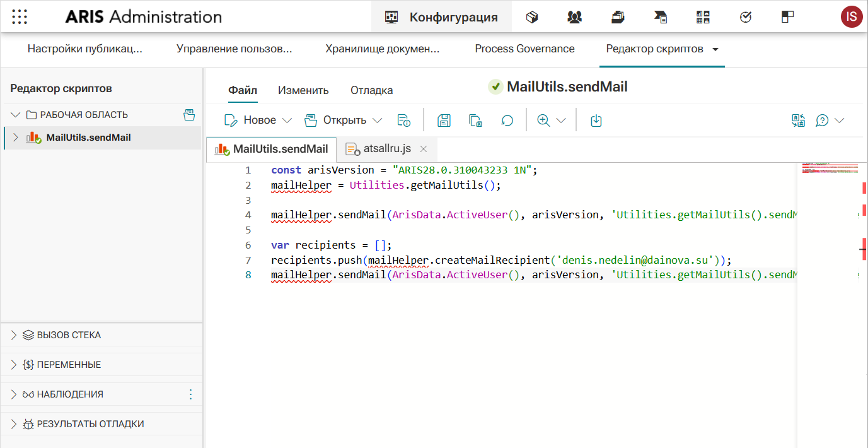Open the Редактор скриптов tab dropdown arrow

coord(715,49)
